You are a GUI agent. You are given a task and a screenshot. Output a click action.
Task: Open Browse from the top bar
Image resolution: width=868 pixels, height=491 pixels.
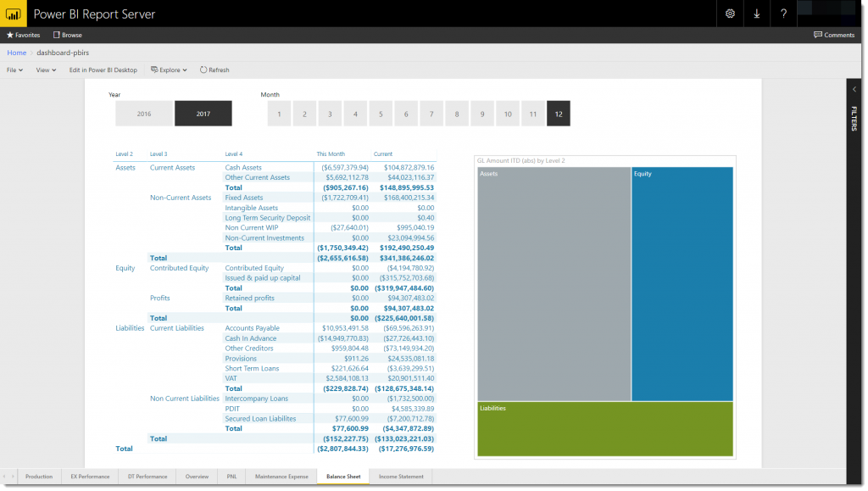(x=68, y=36)
